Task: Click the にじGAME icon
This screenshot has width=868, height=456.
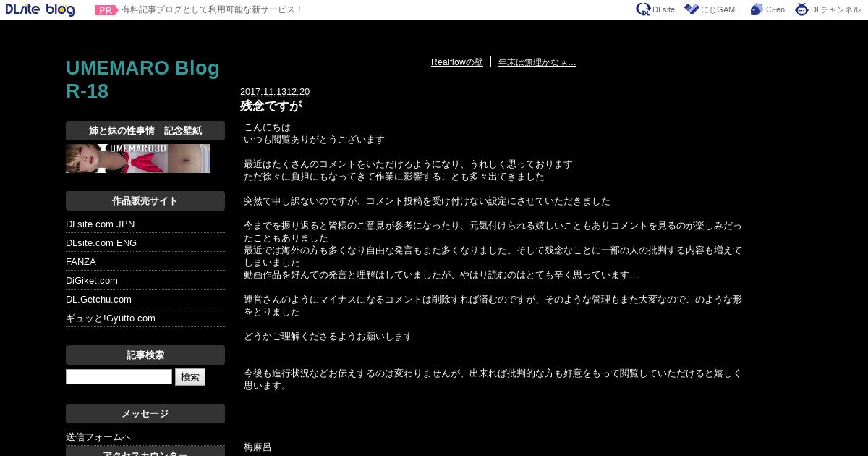Action: 692,9
